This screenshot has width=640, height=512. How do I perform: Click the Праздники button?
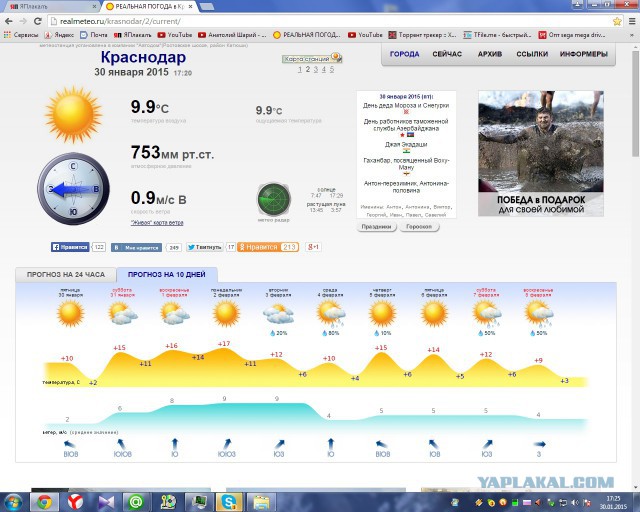(377, 227)
